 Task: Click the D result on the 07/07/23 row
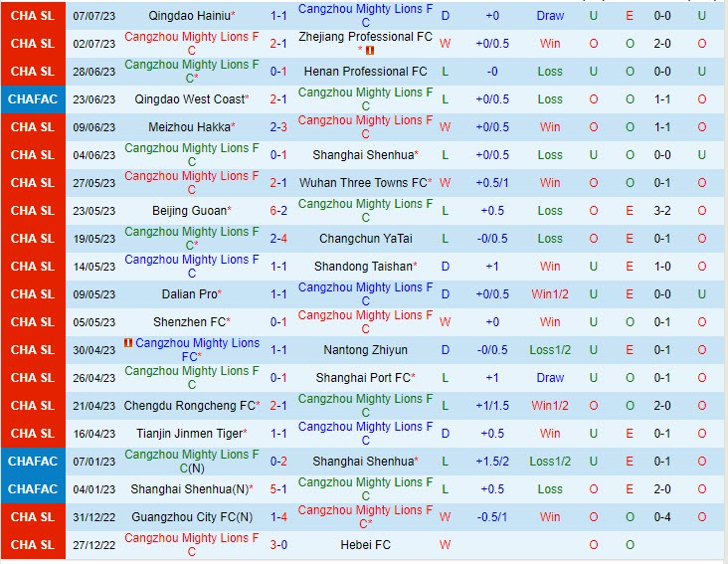tap(446, 16)
